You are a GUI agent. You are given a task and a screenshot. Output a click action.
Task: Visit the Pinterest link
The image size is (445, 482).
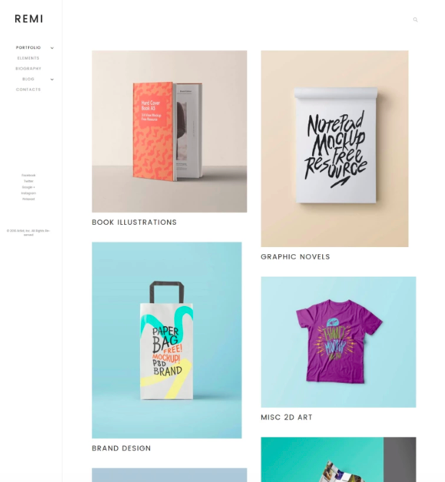click(x=28, y=199)
